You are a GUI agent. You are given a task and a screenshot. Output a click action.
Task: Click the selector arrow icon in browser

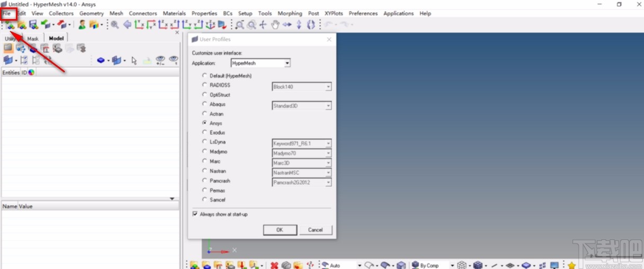click(x=134, y=60)
